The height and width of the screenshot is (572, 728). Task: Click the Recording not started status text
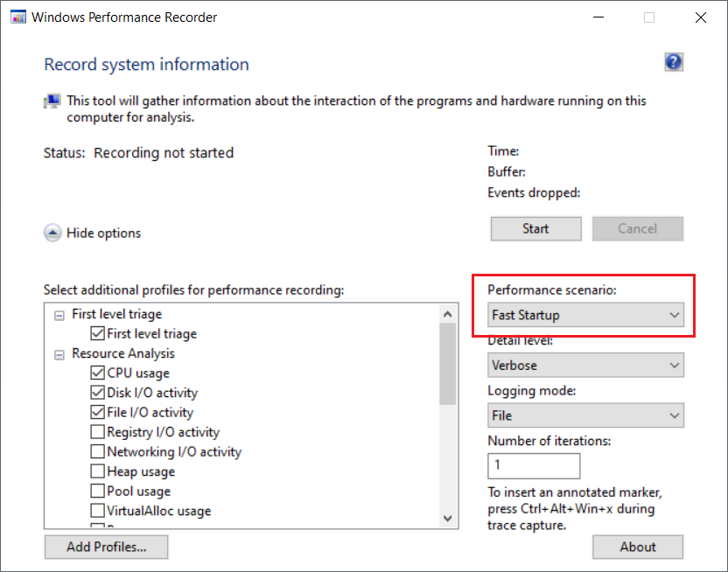tap(164, 153)
